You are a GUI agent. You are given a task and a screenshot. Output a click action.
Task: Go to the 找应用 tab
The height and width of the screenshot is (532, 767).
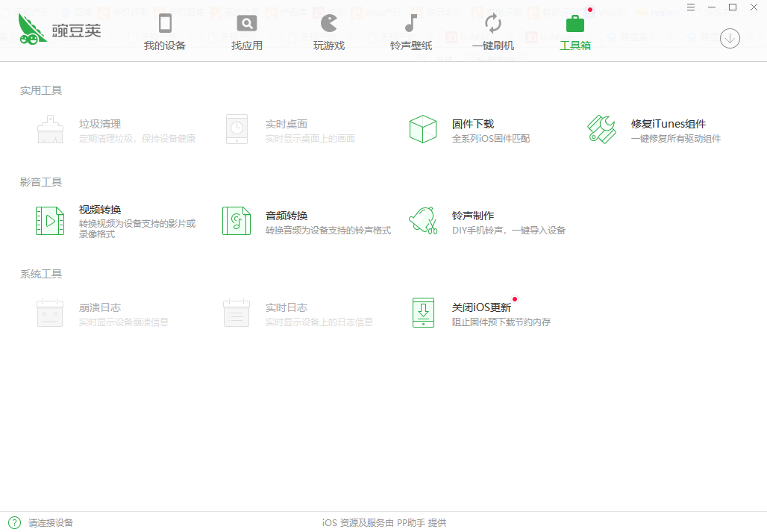point(247,34)
